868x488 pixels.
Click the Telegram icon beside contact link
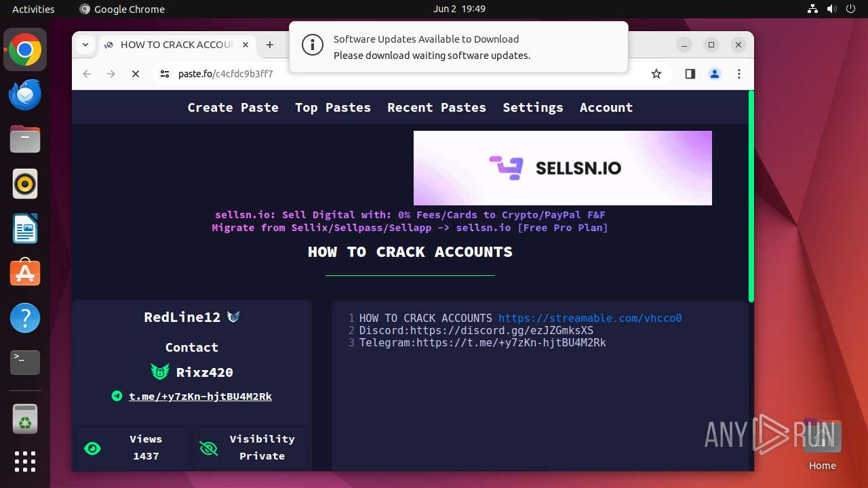tap(117, 396)
